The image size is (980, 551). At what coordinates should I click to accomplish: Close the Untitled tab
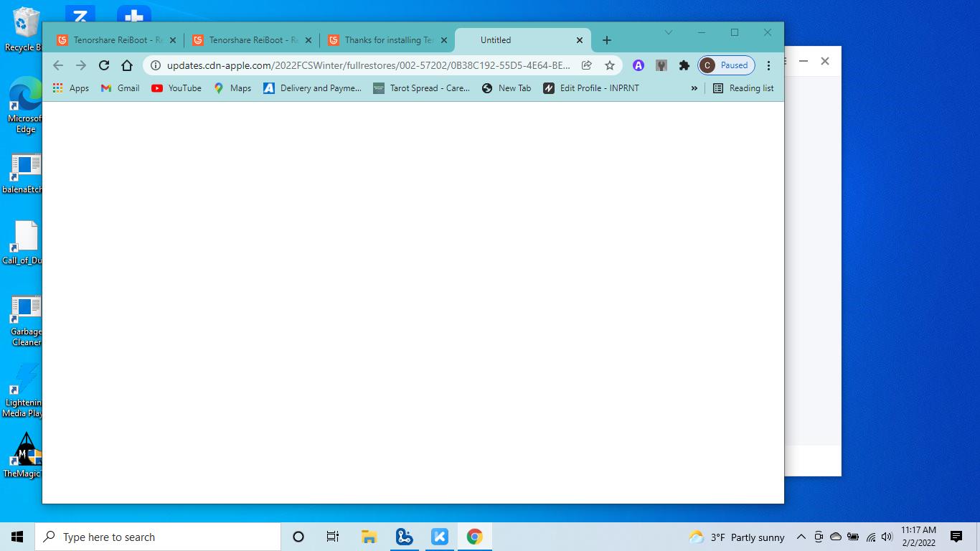(580, 40)
